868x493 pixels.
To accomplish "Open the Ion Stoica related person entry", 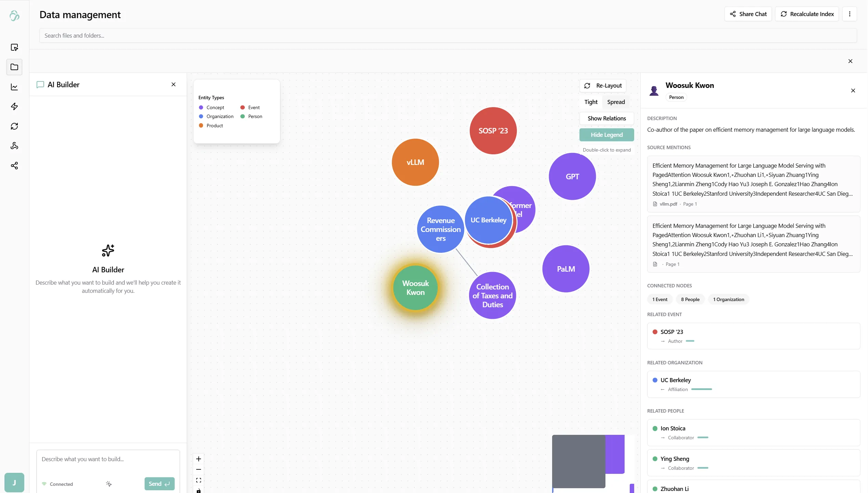I will point(753,432).
